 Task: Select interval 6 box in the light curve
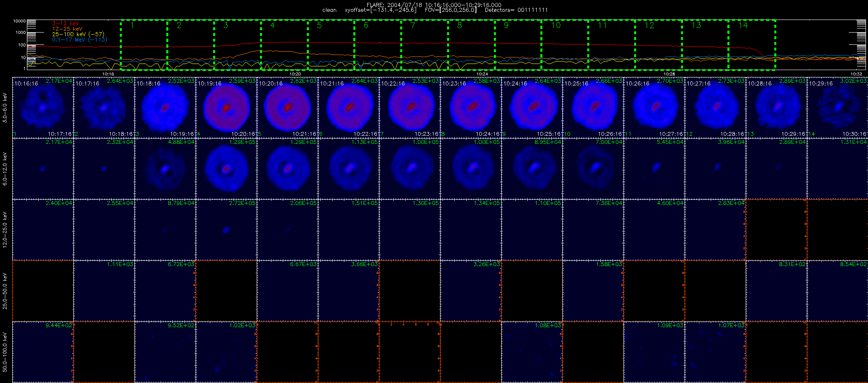coord(378,45)
